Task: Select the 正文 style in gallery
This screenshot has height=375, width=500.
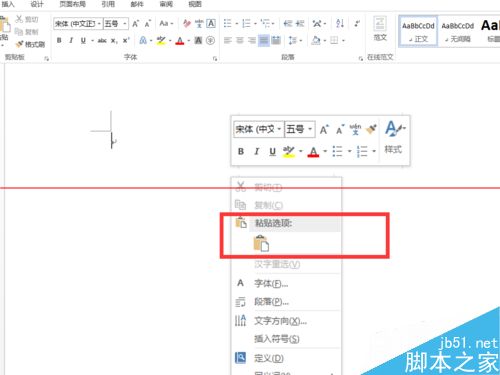Action: coord(418,32)
